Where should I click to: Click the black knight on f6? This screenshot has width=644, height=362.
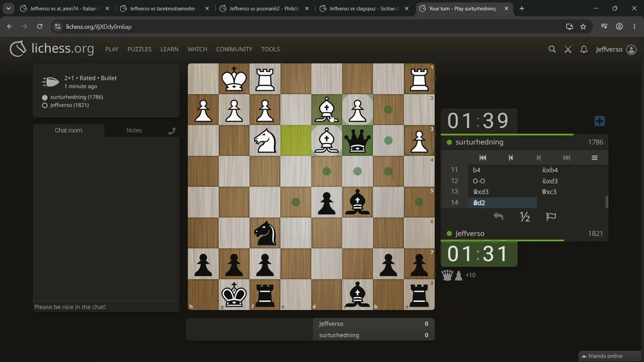(265, 233)
